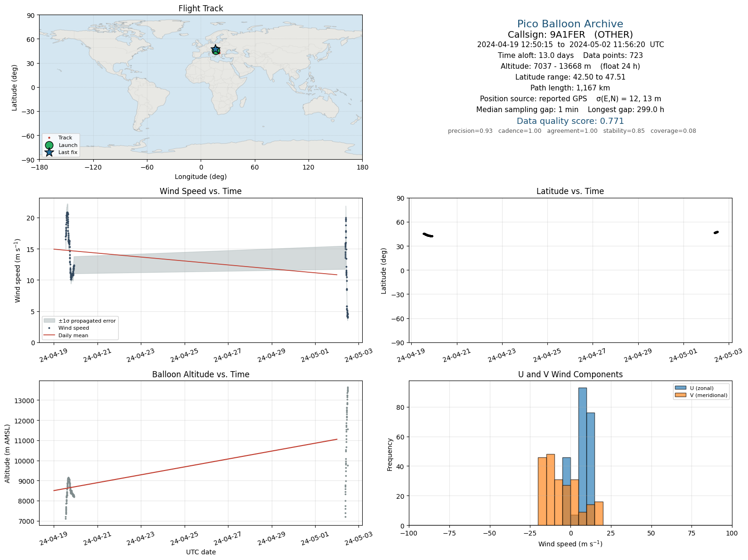This screenshot has width=748, height=560.
Task: Click the tallest blue U bar in the histogram
Action: point(582,456)
